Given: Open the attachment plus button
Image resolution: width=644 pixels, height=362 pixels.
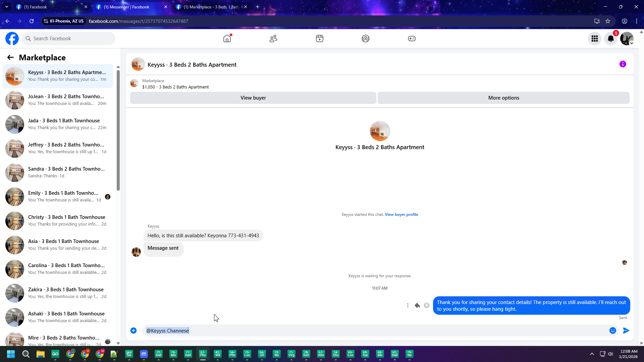Looking at the screenshot, I should [x=133, y=331].
